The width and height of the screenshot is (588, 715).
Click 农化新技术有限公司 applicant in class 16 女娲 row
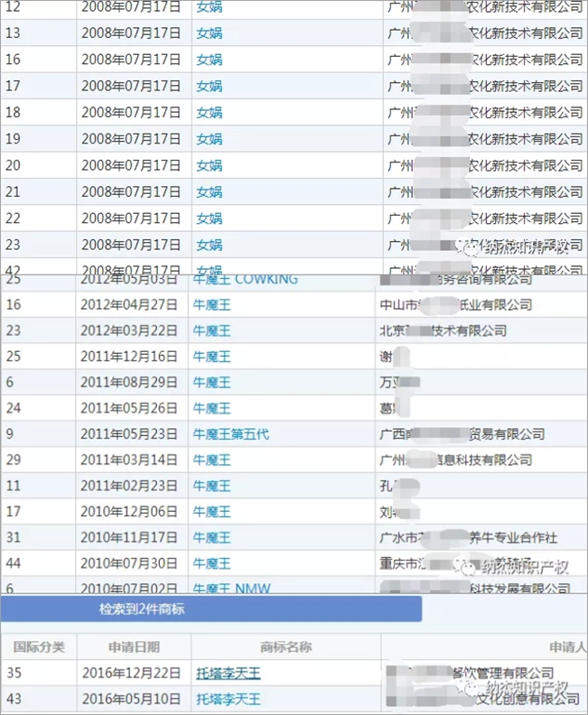[485, 60]
